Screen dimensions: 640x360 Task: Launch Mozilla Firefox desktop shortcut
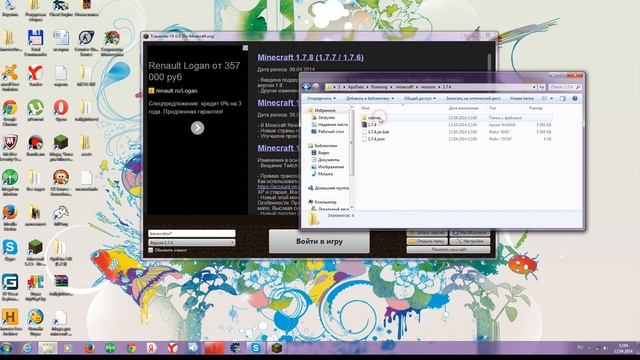click(10, 213)
